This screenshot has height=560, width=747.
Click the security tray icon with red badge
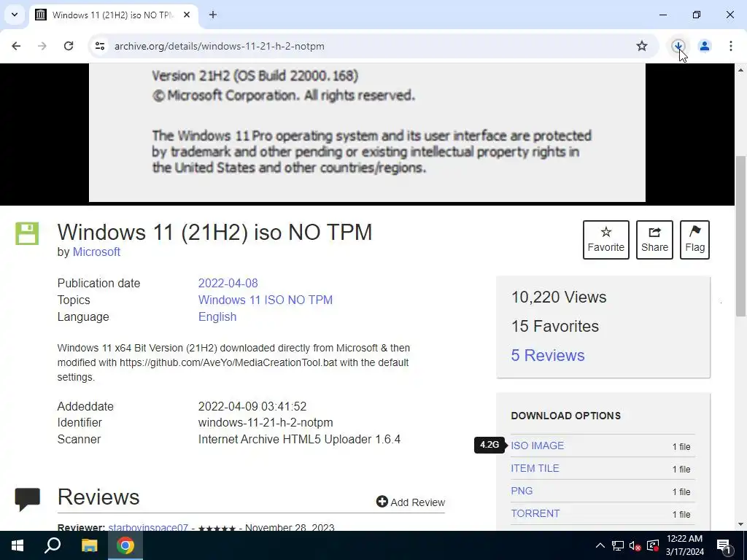[x=653, y=545]
